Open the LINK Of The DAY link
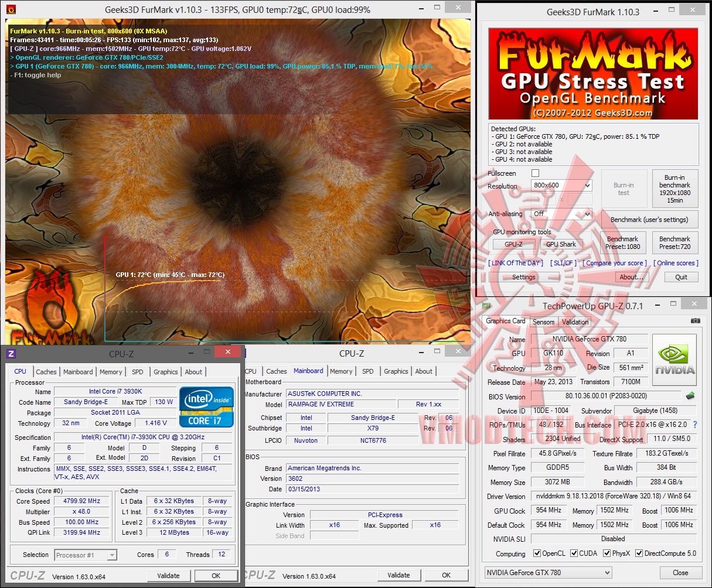The height and width of the screenshot is (588, 712). point(516,263)
